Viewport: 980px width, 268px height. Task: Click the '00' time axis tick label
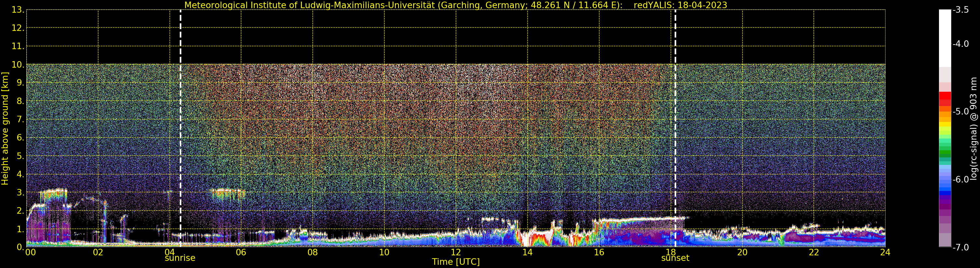[x=30, y=252]
